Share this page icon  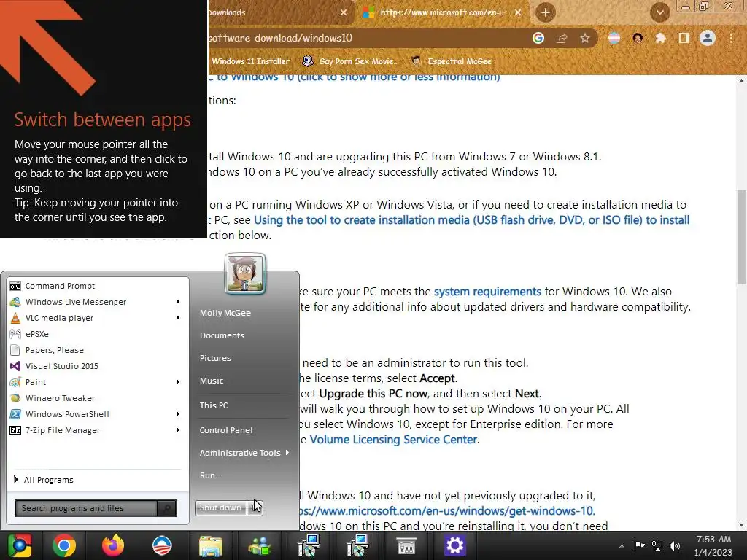pyautogui.click(x=562, y=38)
